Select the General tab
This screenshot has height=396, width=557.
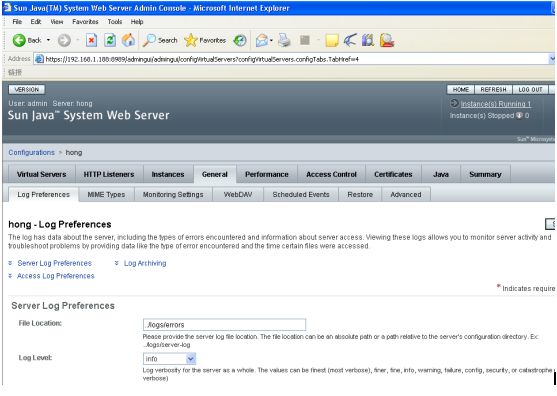click(x=215, y=174)
